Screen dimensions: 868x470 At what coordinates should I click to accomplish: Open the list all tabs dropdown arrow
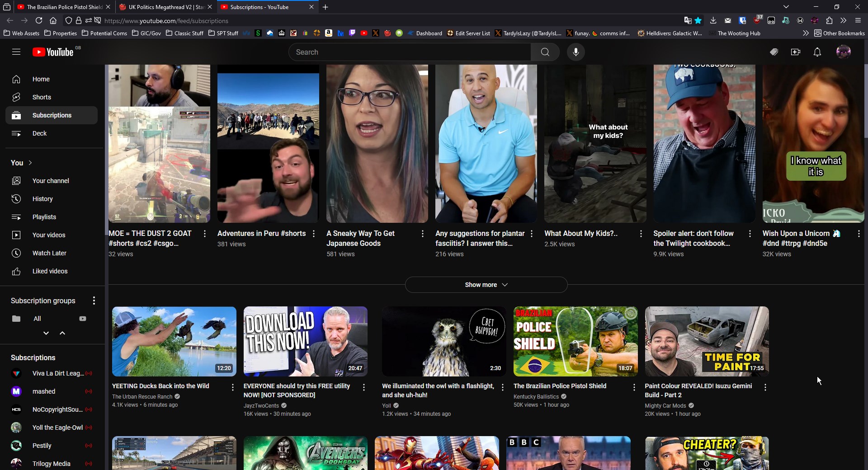click(x=786, y=7)
